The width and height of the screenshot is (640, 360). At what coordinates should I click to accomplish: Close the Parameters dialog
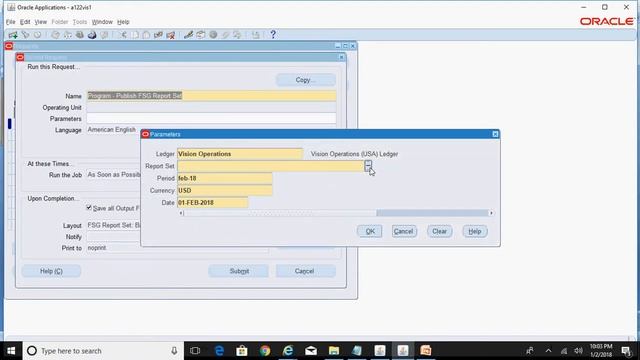tap(495, 134)
